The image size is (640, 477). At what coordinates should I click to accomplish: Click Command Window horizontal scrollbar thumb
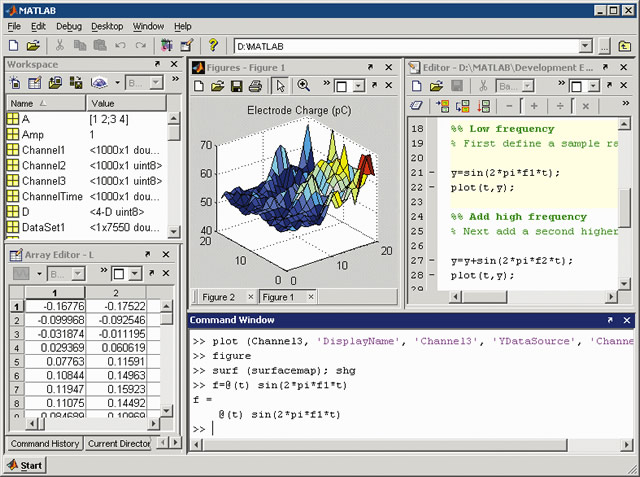click(385, 445)
